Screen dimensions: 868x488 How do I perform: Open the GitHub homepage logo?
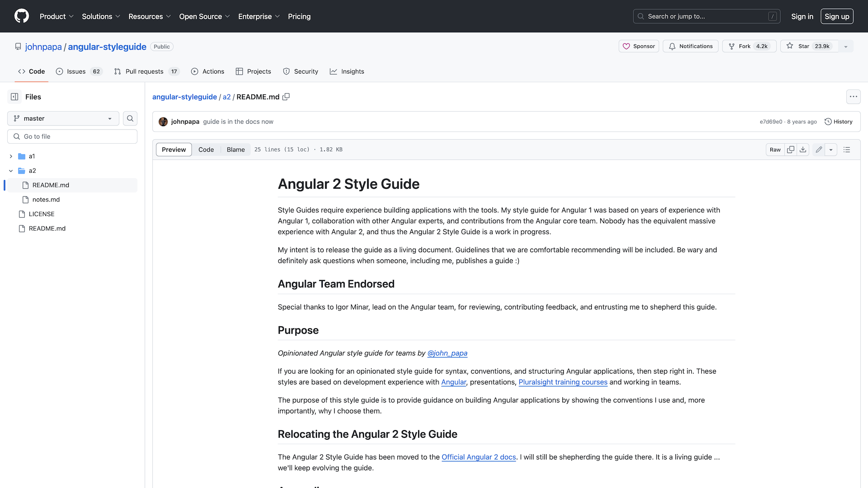pos(22,16)
